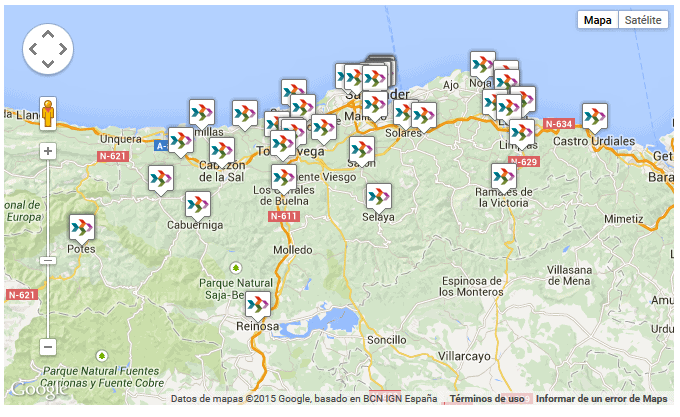This screenshot has width=680, height=417.
Task: Click the Parque Natural Fuentes Carrionas tree icon
Action: (x=101, y=356)
